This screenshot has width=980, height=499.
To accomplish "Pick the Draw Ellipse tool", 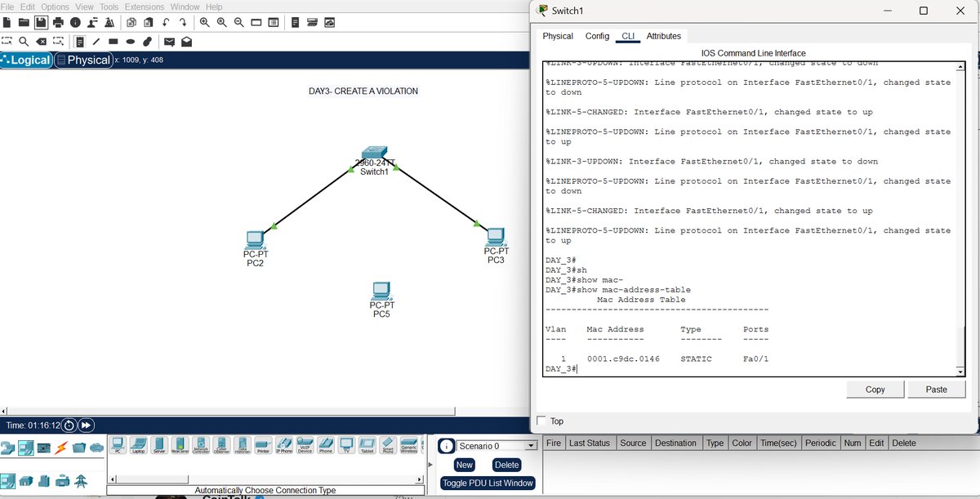I will pos(131,41).
